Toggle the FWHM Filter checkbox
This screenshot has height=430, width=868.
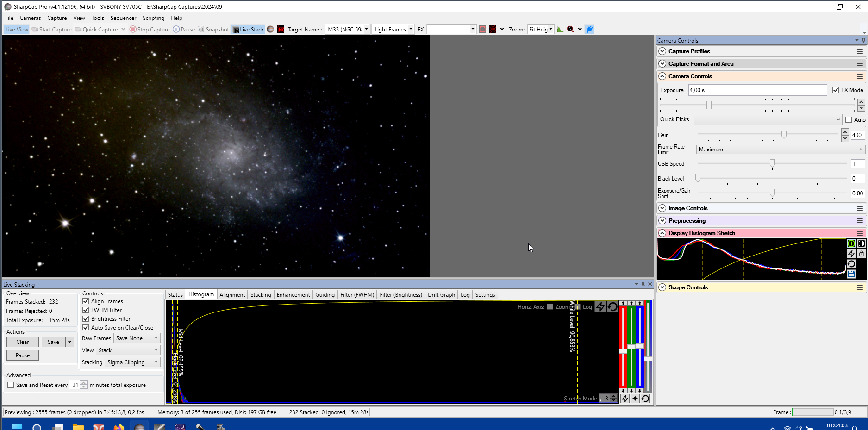point(86,310)
